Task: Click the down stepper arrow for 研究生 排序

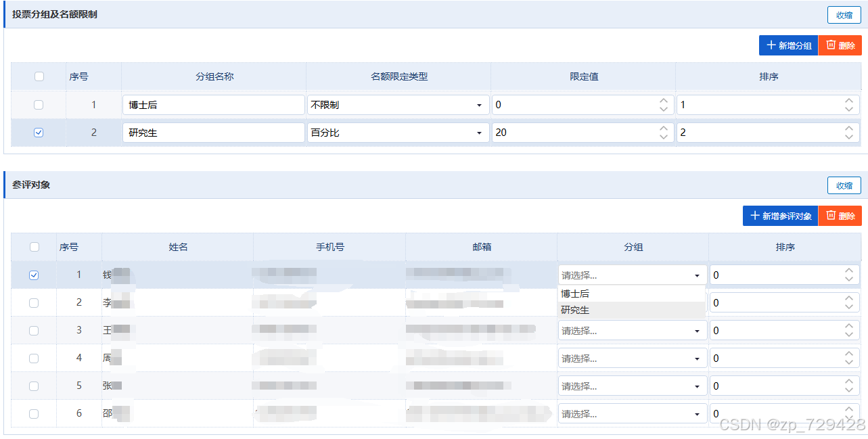Action: coord(849,136)
